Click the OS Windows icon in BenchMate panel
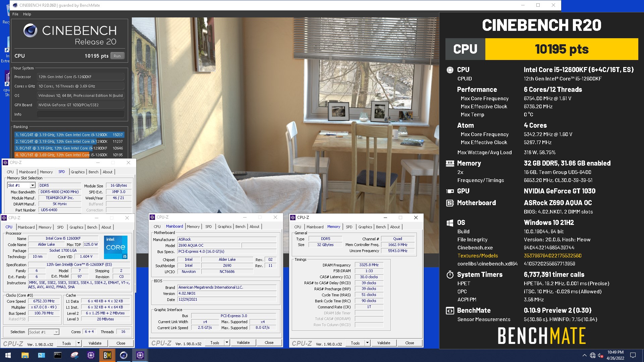 pos(450,223)
